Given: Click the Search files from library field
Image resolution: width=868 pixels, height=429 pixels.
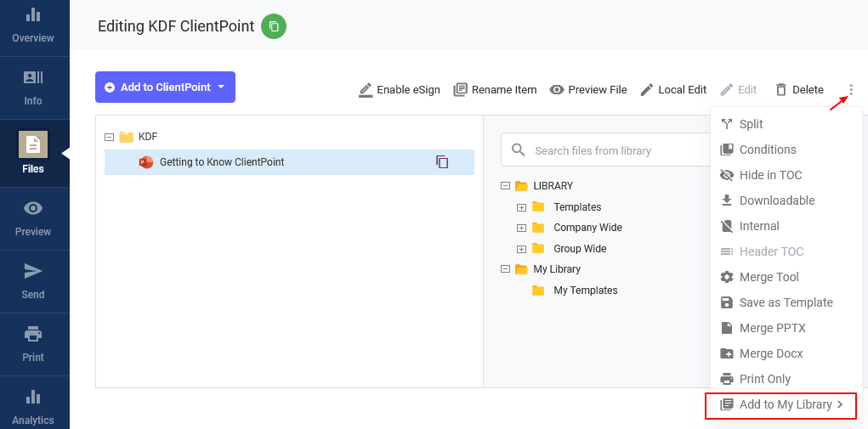Looking at the screenshot, I should click(606, 150).
